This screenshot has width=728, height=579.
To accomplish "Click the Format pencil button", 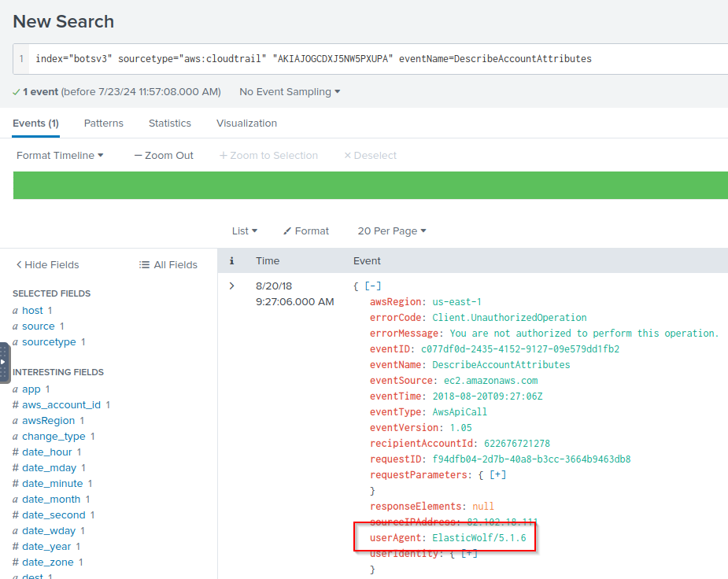I will click(306, 231).
